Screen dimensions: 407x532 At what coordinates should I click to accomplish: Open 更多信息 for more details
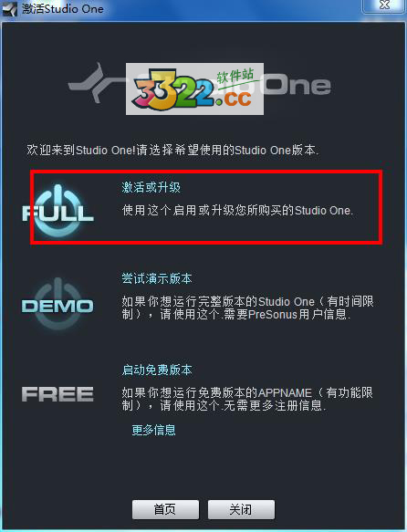[x=153, y=430]
